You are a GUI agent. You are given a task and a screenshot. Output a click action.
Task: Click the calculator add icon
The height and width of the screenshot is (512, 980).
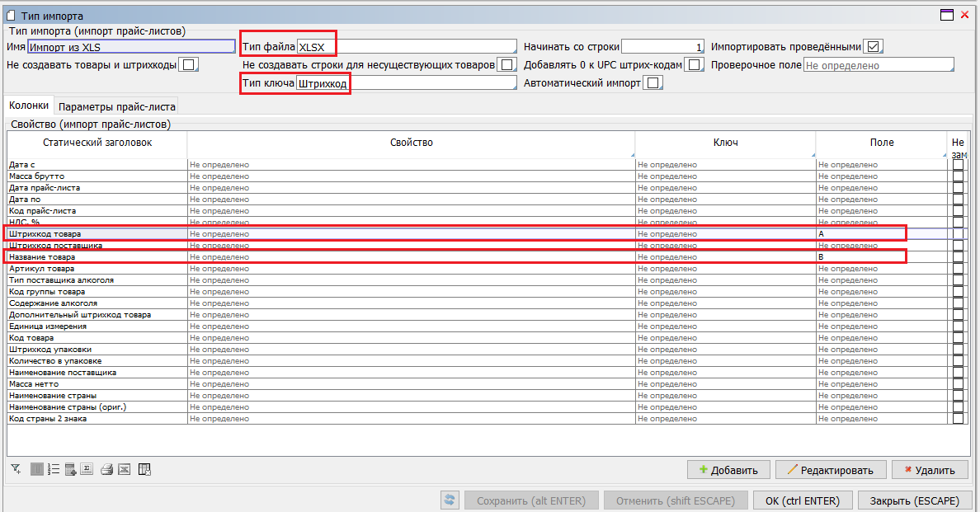point(71,470)
